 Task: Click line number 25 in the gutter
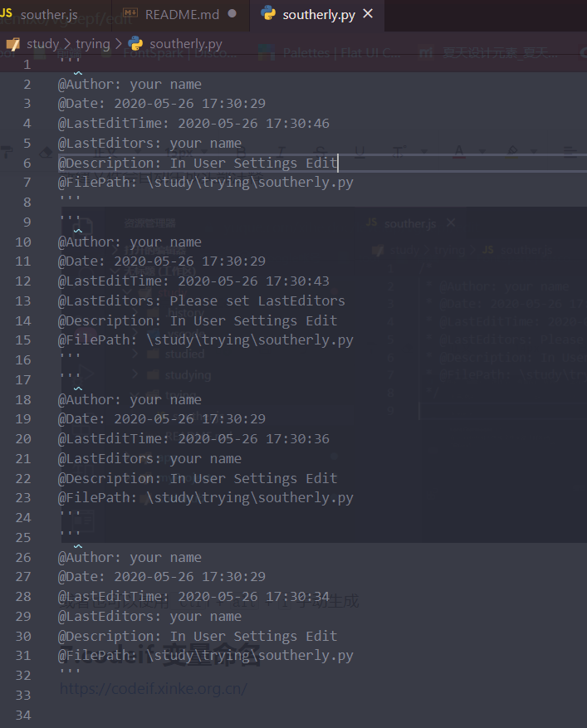(23, 538)
